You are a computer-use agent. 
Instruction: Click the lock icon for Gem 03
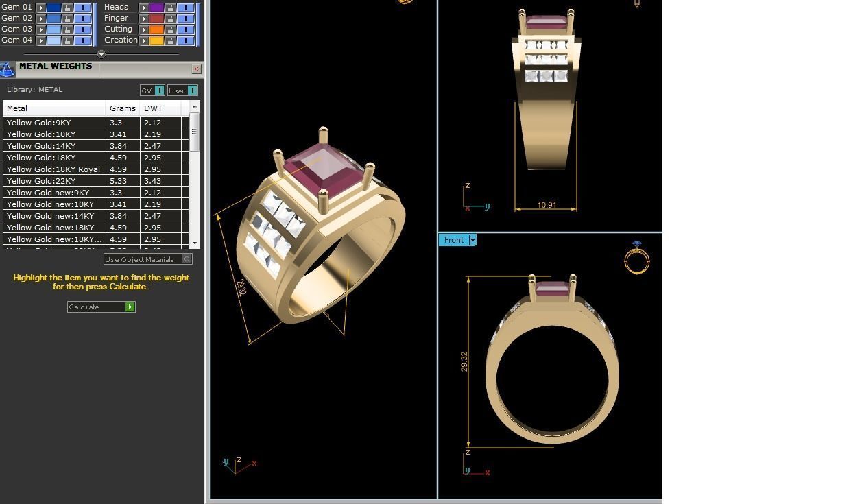(x=67, y=29)
